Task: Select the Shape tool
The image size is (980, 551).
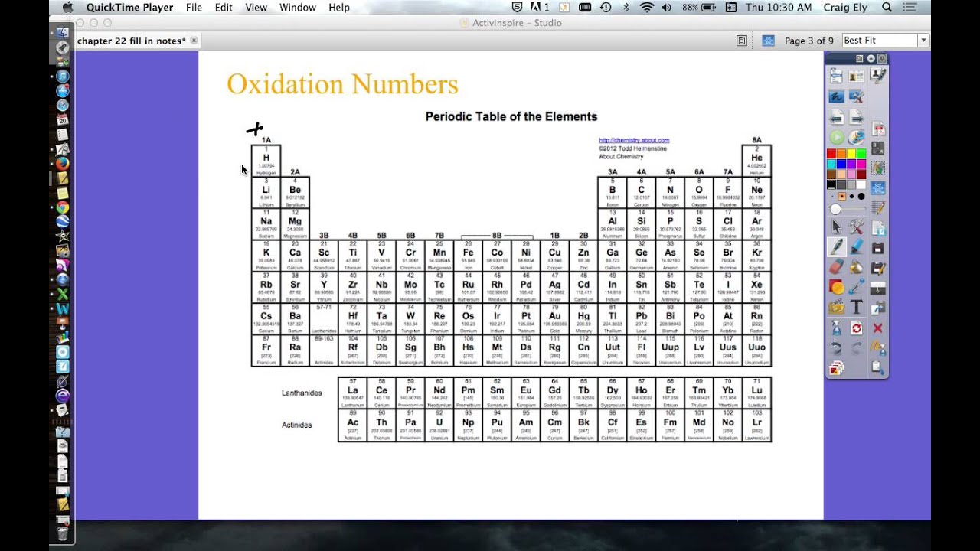Action: 836,288
